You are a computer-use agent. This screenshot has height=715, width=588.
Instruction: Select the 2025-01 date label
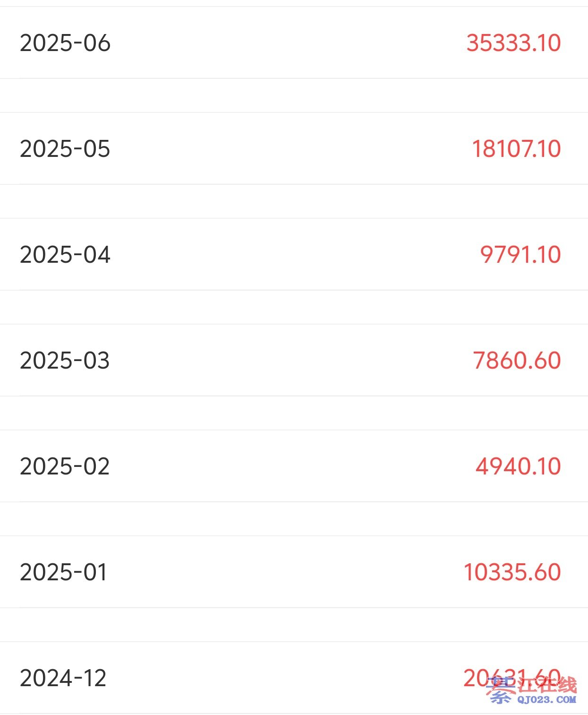tap(64, 572)
